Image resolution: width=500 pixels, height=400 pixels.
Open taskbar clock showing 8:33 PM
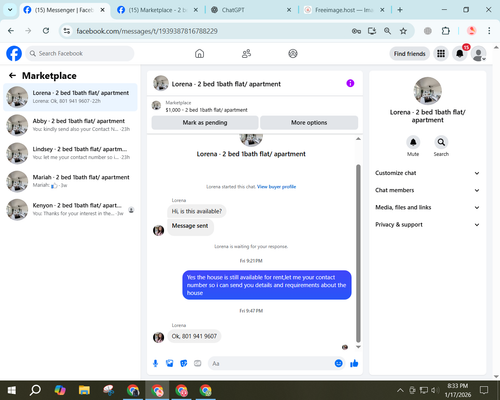click(x=458, y=390)
